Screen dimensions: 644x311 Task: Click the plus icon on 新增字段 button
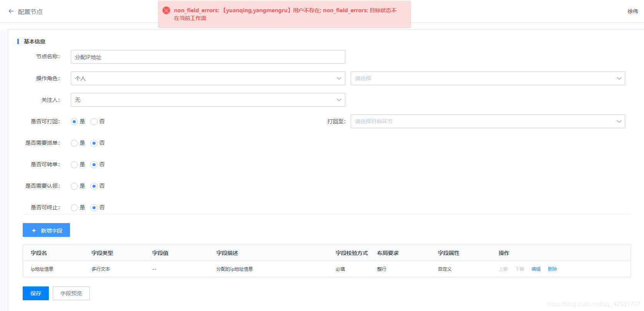[x=34, y=230]
